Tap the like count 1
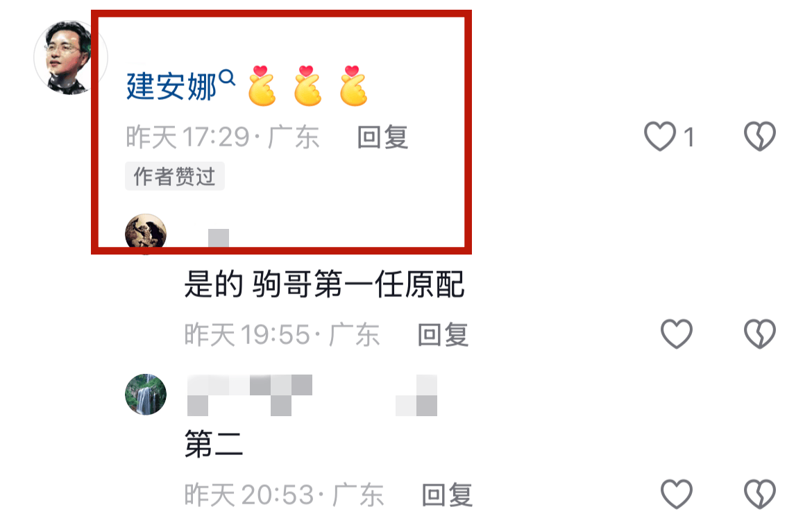Screen dimensions: 812x532 tap(688, 137)
